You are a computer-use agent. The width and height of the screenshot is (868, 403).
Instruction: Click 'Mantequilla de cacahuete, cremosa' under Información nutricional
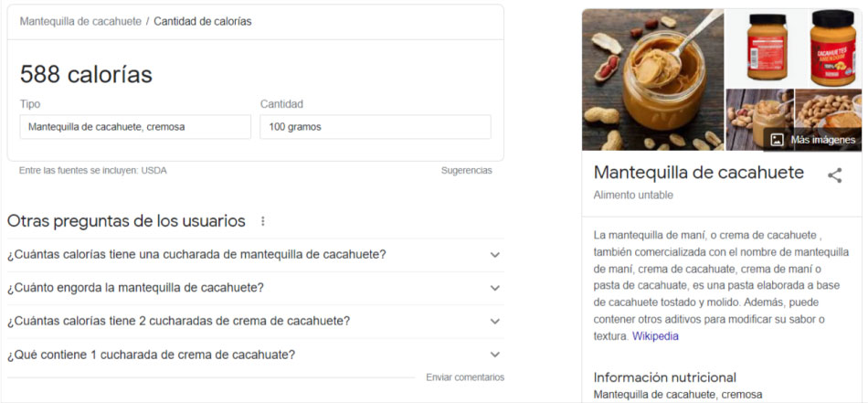(678, 394)
